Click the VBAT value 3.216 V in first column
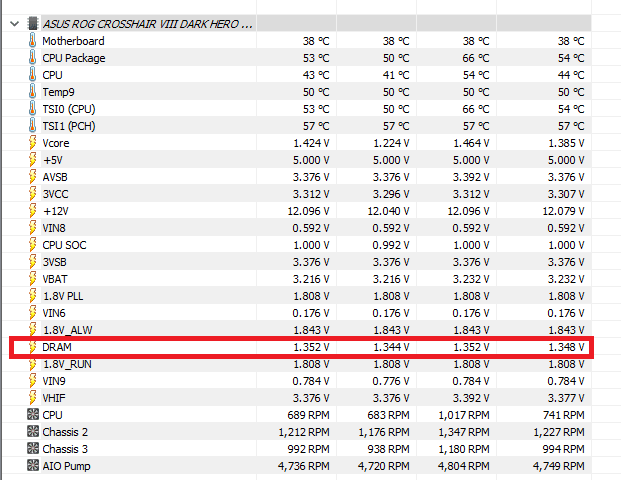The width and height of the screenshot is (621, 480). pos(311,279)
